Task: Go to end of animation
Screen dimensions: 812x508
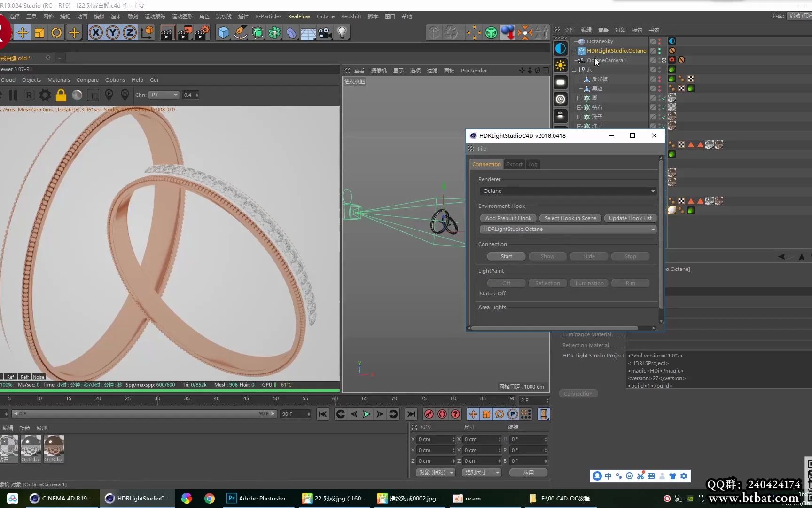Action: [x=411, y=414]
